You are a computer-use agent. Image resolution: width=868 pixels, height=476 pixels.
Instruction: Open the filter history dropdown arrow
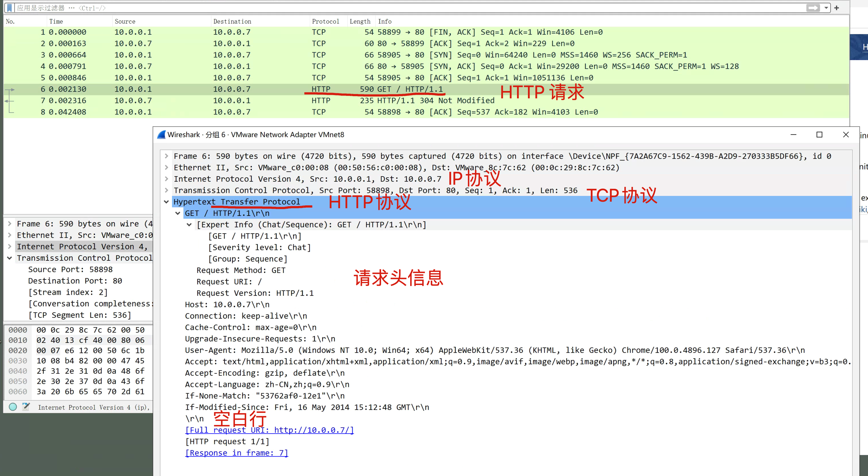point(826,8)
